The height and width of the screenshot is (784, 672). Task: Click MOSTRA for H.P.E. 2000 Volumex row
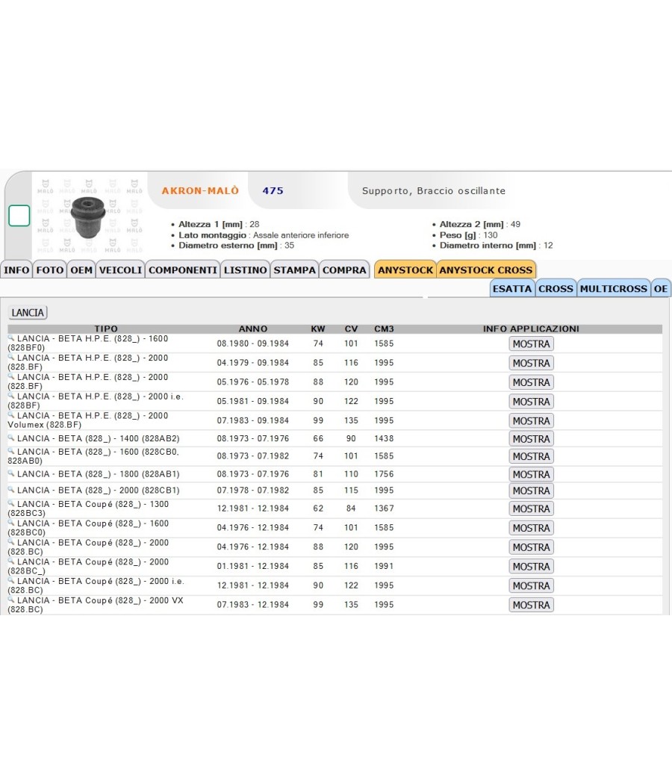tap(531, 421)
